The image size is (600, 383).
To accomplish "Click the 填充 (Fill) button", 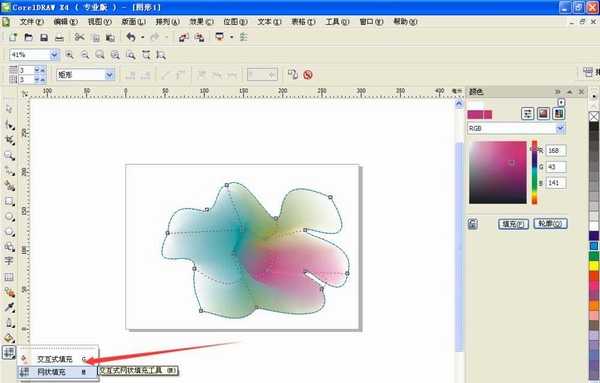I will tap(513, 224).
